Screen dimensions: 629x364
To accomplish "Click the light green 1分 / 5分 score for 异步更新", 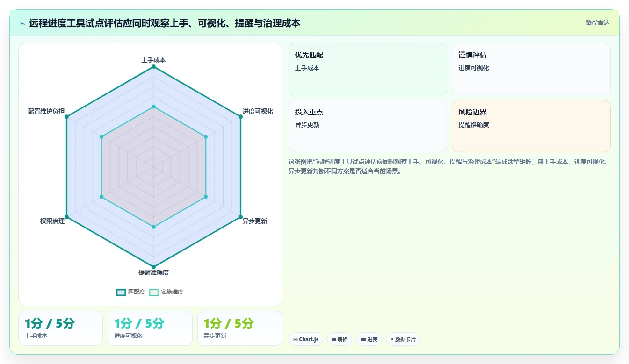I will coord(229,323).
